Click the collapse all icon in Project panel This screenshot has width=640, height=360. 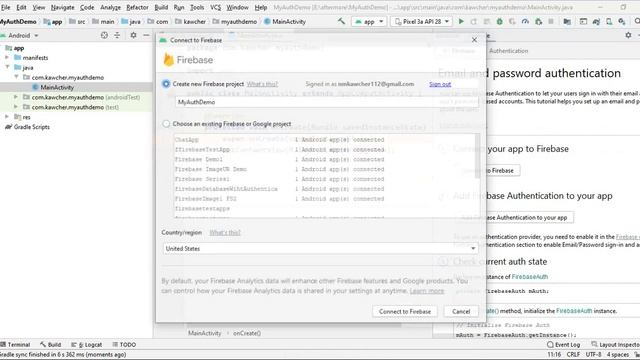tap(117, 36)
